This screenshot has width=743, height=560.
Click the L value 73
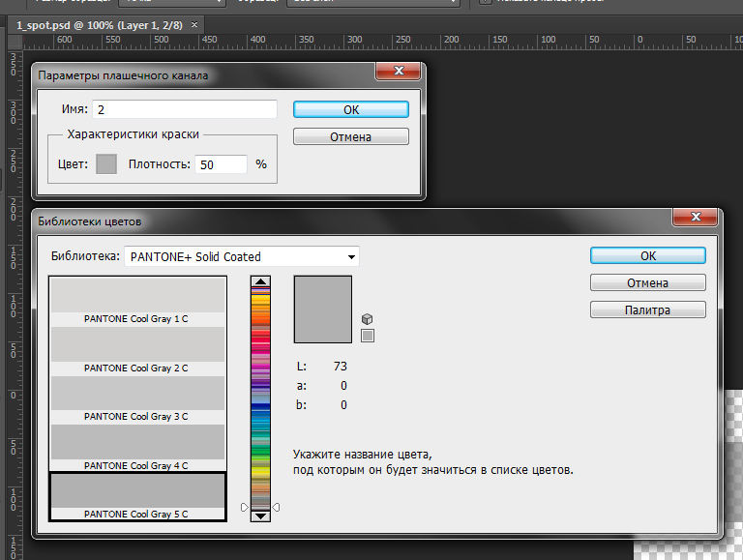pos(341,367)
